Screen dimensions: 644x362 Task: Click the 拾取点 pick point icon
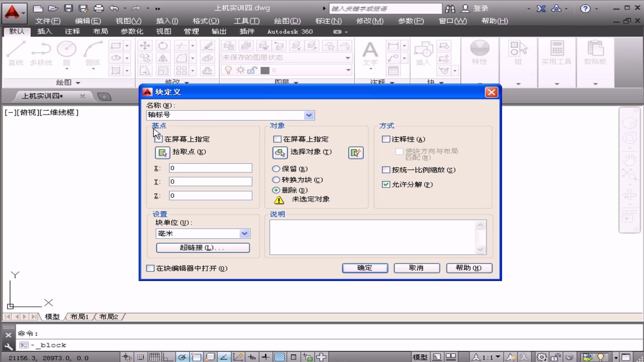click(162, 152)
